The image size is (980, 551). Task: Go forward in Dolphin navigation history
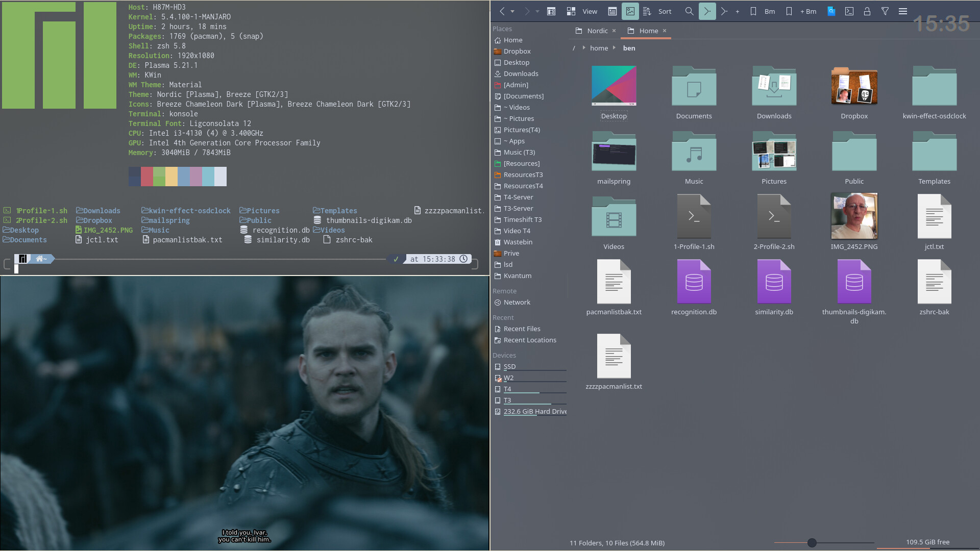(527, 11)
